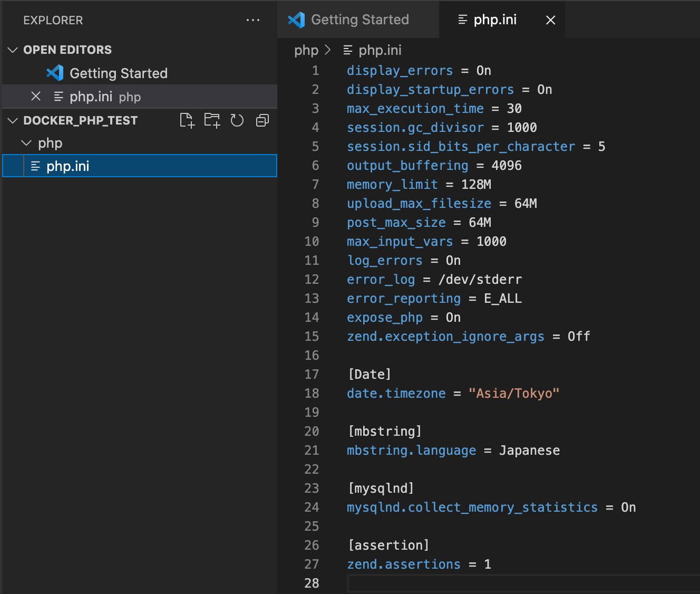Select Getting Started in Open Editors
This screenshot has height=594, width=700.
coord(118,73)
